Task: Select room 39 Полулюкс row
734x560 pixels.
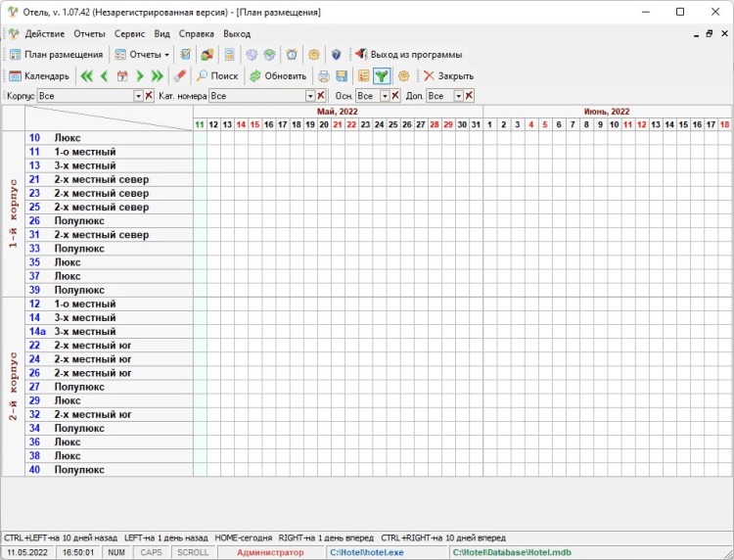Action: click(x=109, y=290)
